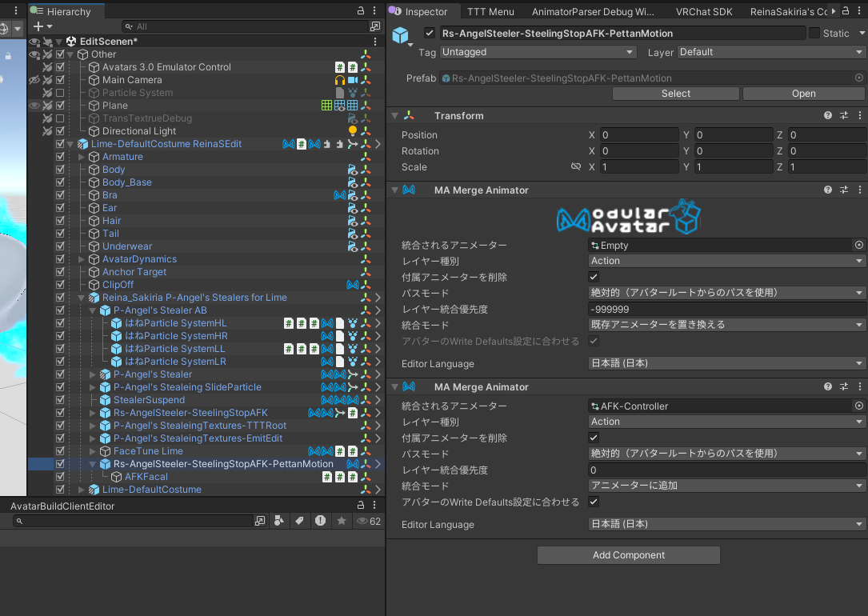868x616 pixels.
Task: Collapse the Transform component foldout
Action: tap(394, 116)
